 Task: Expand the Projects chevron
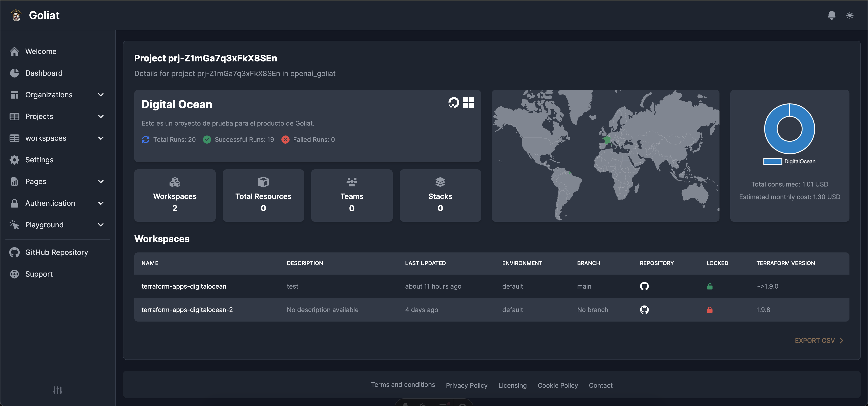(101, 117)
